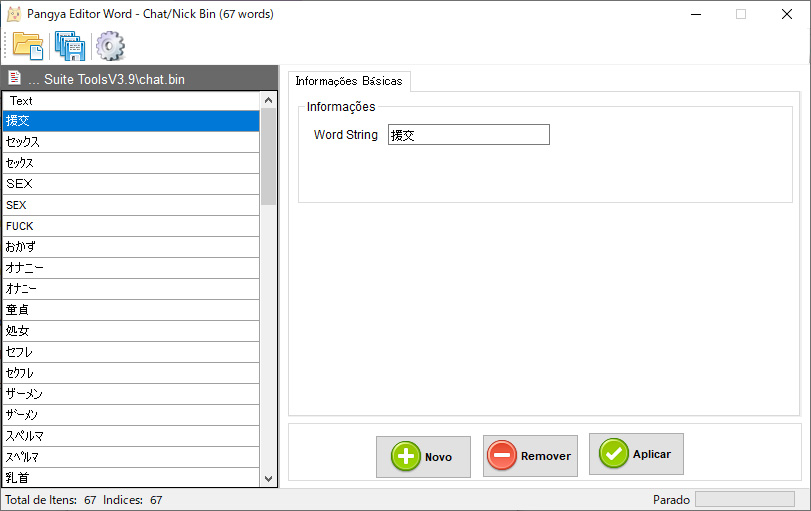Select the half-width ｾｸﾌﾚ row
Viewport: 811px width, 511px height.
[131, 373]
